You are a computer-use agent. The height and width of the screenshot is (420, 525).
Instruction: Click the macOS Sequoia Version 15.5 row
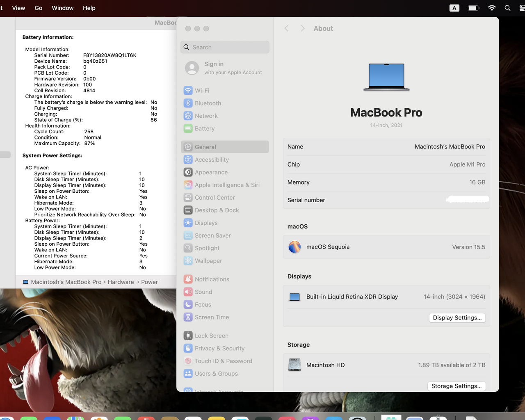pyautogui.click(x=386, y=247)
